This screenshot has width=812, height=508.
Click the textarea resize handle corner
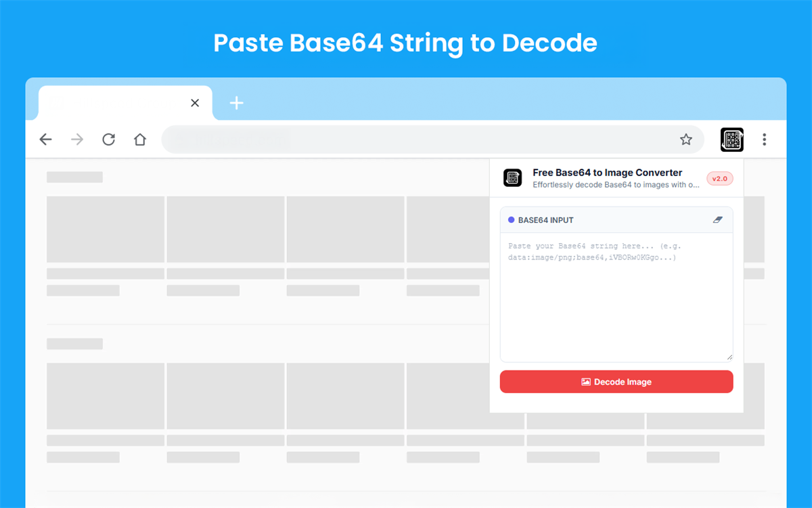click(x=729, y=357)
